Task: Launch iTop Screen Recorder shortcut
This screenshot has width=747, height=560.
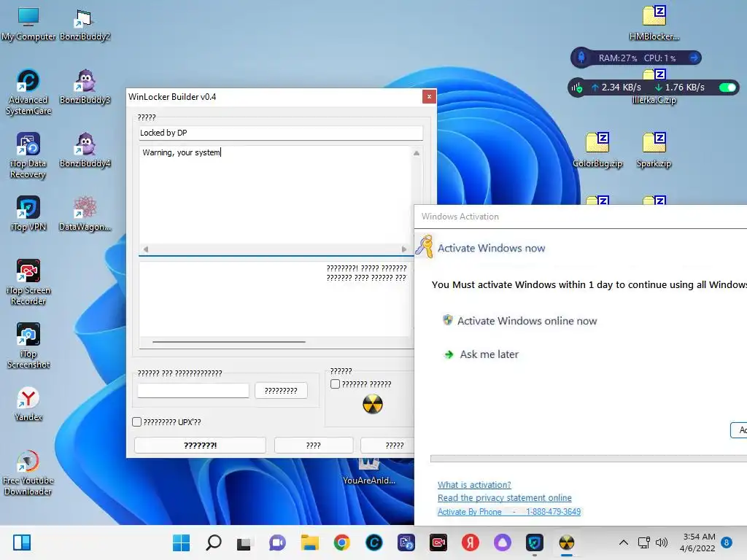Action: [x=28, y=282]
